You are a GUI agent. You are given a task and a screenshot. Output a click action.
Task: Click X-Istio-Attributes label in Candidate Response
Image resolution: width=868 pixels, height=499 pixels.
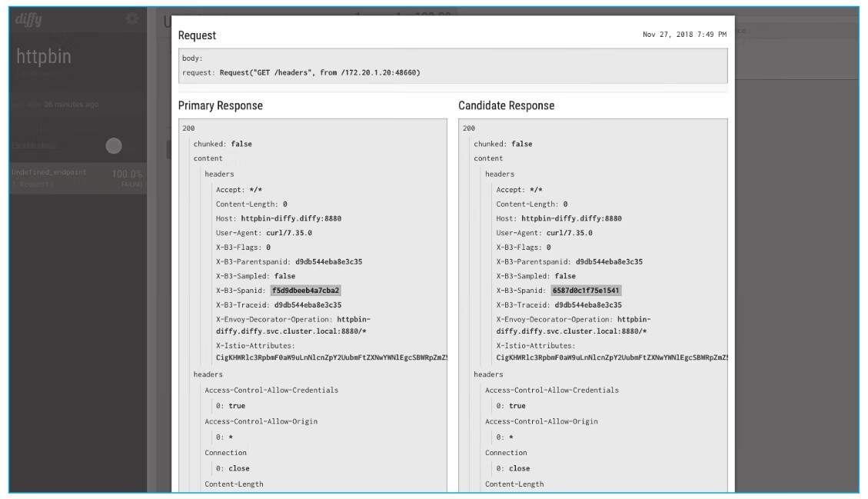[535, 345]
